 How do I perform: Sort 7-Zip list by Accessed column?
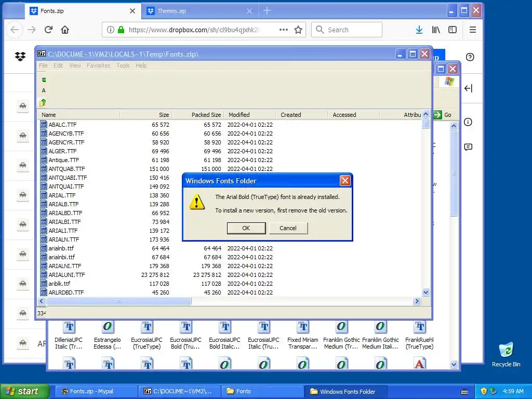(x=353, y=115)
